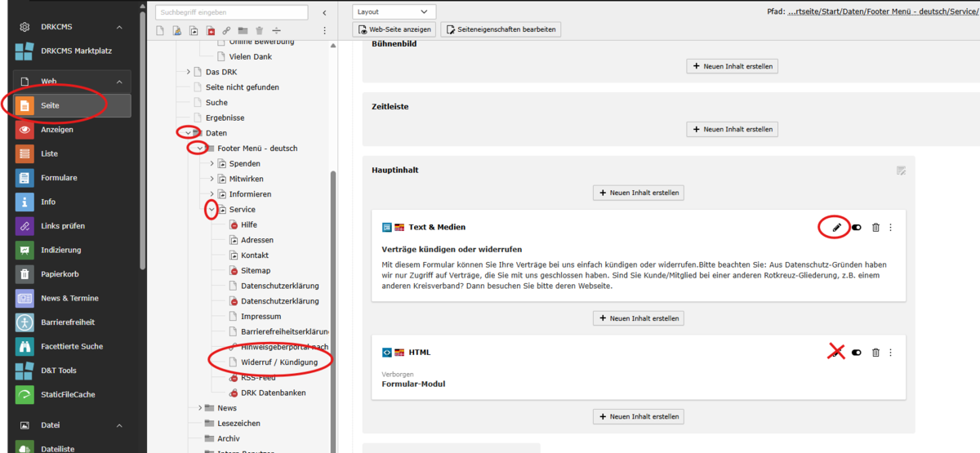Delete the HTML content element via trash icon

875,353
